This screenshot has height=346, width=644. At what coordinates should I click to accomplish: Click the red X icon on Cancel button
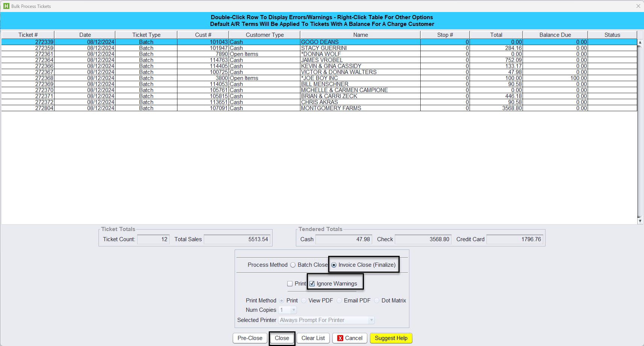pos(340,338)
